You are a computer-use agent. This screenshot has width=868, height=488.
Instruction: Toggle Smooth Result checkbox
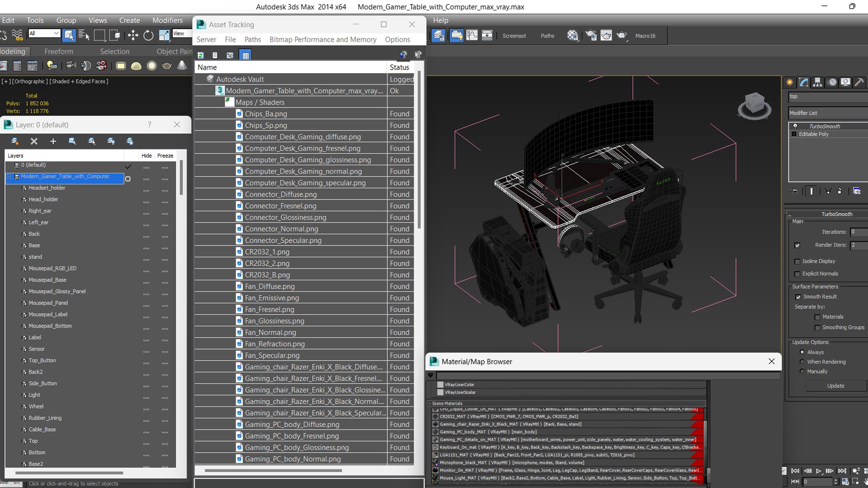[798, 297]
